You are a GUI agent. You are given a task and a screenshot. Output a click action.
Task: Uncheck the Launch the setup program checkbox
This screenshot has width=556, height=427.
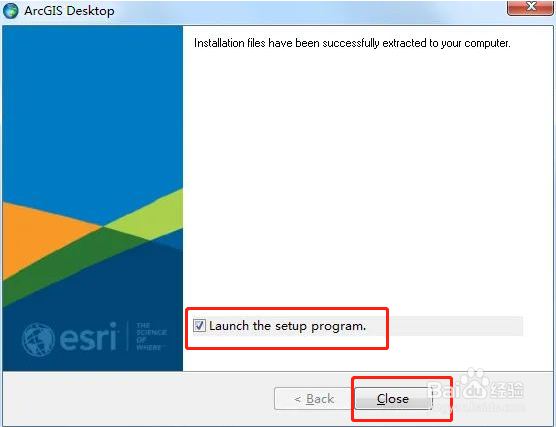click(199, 325)
